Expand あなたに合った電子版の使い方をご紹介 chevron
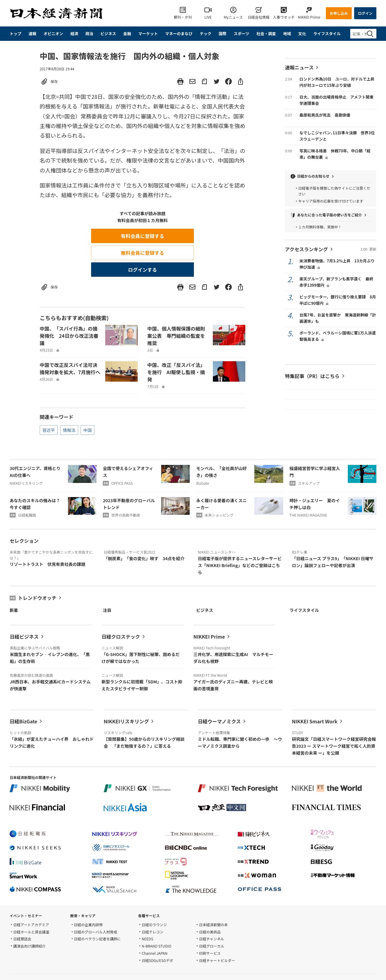 coord(365,215)
